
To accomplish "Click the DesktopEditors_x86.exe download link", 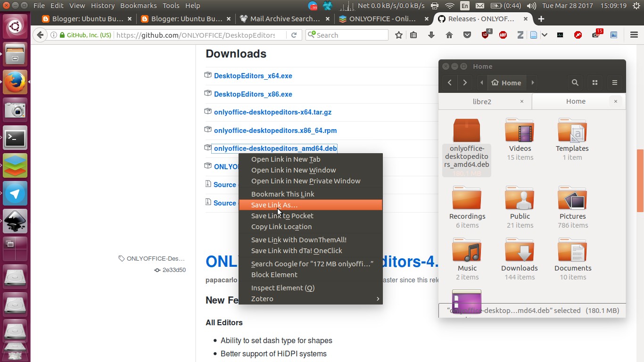I will [x=253, y=94].
